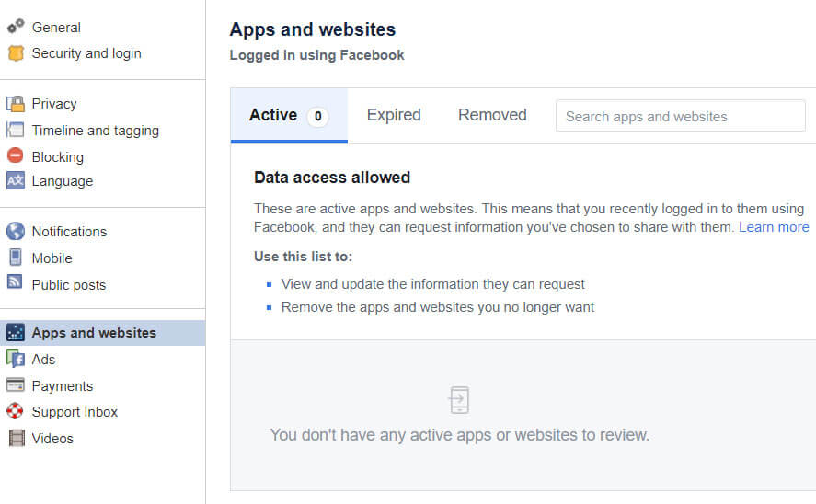Click 'View and update the information' bullet

433,284
